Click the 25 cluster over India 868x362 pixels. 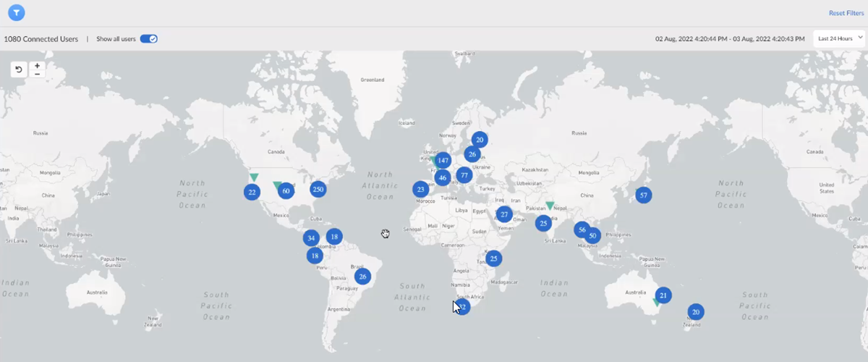(x=543, y=223)
